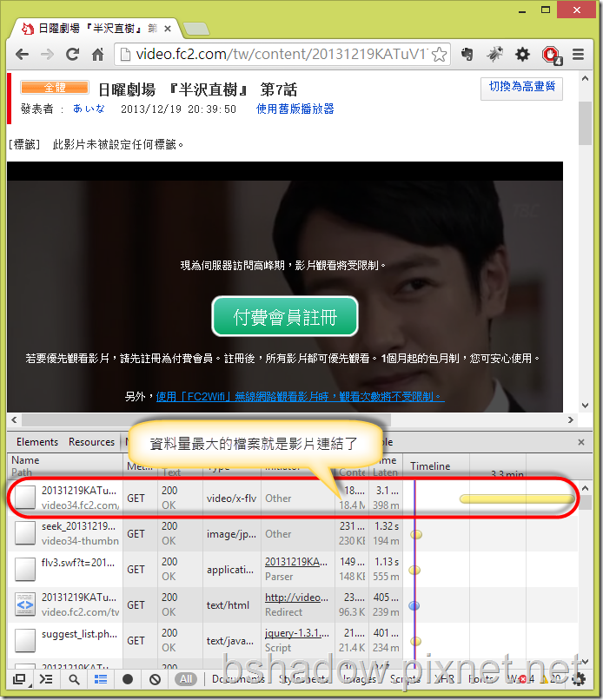This screenshot has height=700, width=603.
Task: Click the yellow timeline bar of the flv request
Action: (517, 499)
